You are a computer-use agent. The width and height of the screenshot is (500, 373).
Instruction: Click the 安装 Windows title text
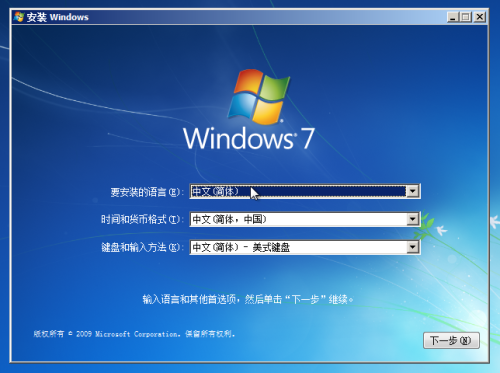tap(58, 17)
